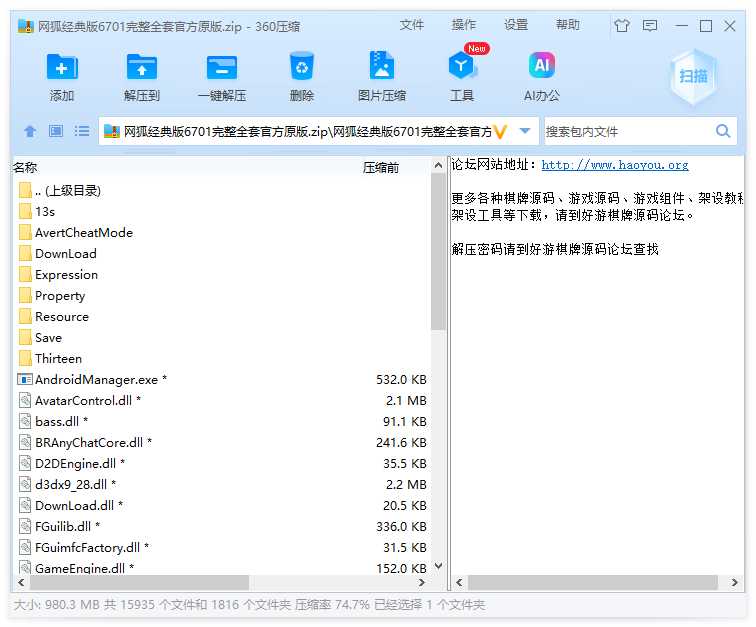
Task: Click the comment pane scroll-left arrow
Action: 459,582
